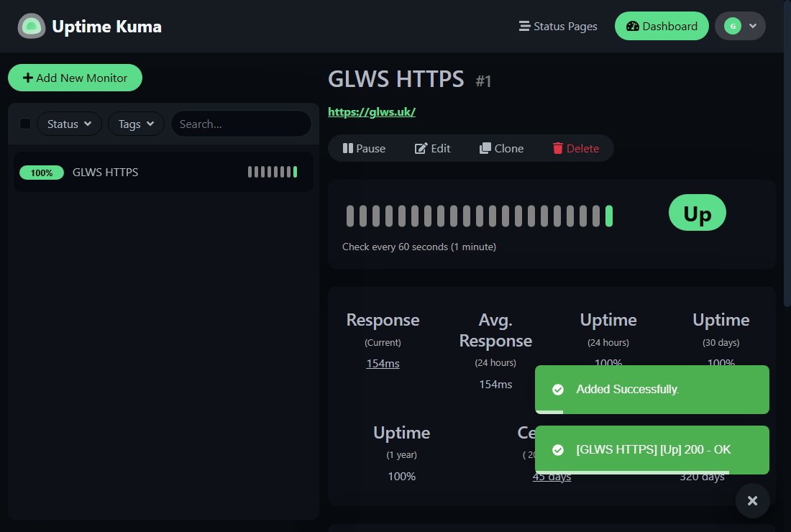This screenshot has height=532, width=791.
Task: Click the heartbeat bars in the monitor list row
Action: [x=273, y=172]
